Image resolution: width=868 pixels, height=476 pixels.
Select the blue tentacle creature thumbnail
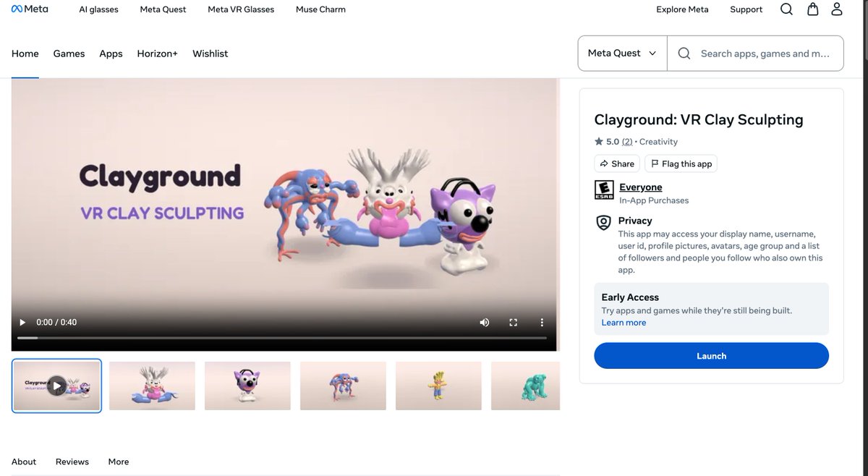tap(343, 386)
